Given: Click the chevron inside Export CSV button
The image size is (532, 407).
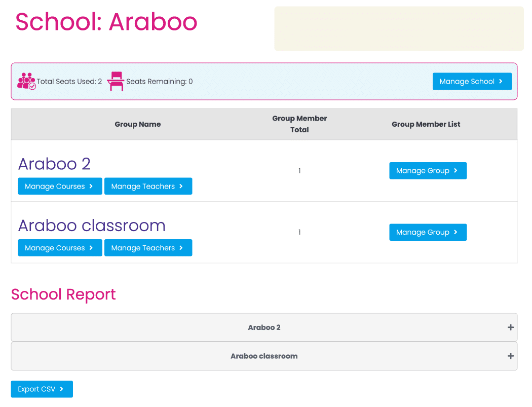Looking at the screenshot, I should 61,389.
